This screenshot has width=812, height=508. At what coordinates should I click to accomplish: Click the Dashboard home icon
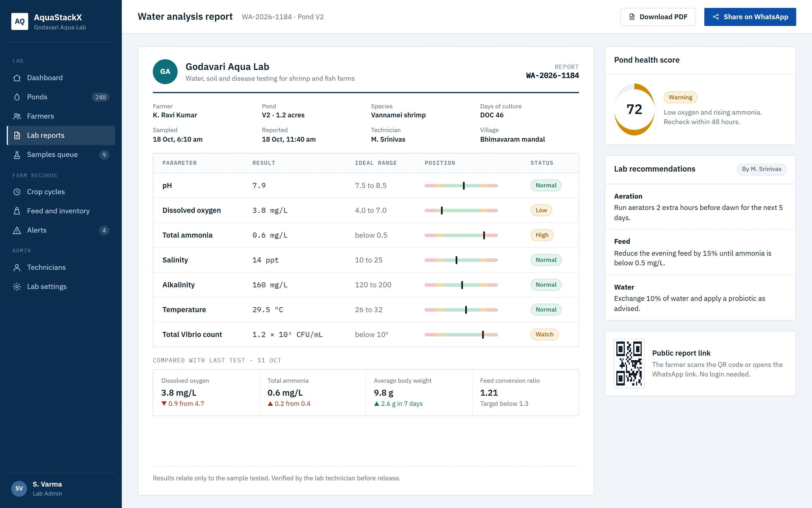[x=17, y=78]
